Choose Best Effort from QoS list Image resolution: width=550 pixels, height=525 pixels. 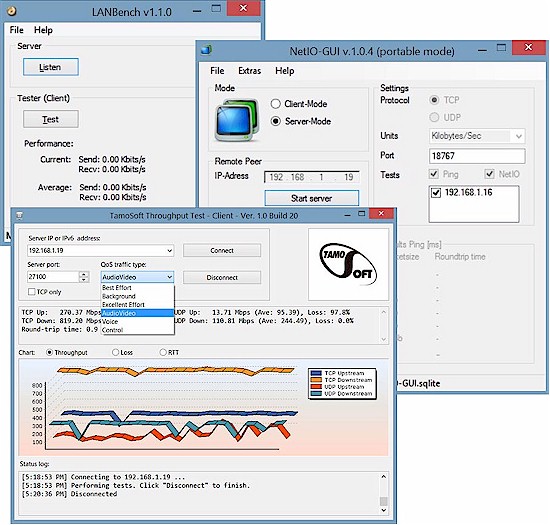[x=137, y=288]
